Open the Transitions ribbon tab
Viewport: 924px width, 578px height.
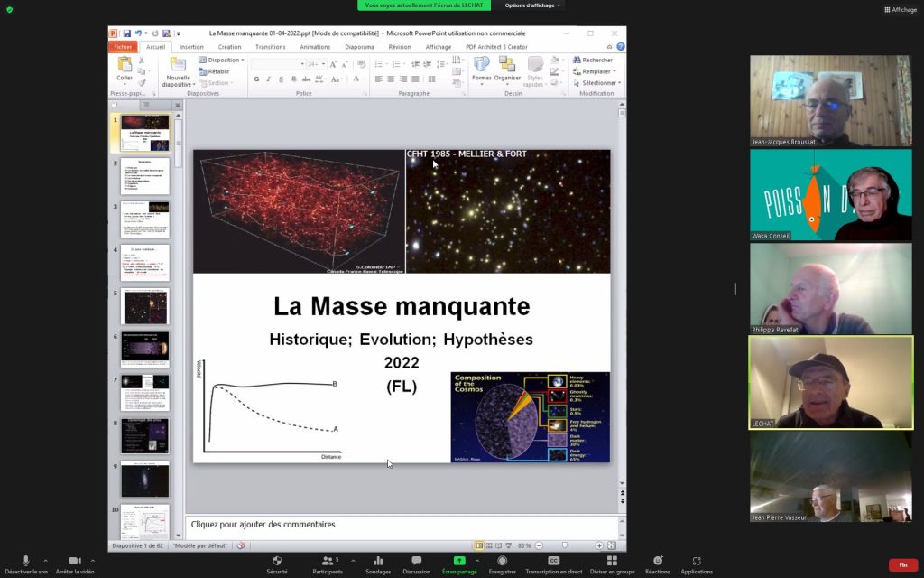click(271, 47)
